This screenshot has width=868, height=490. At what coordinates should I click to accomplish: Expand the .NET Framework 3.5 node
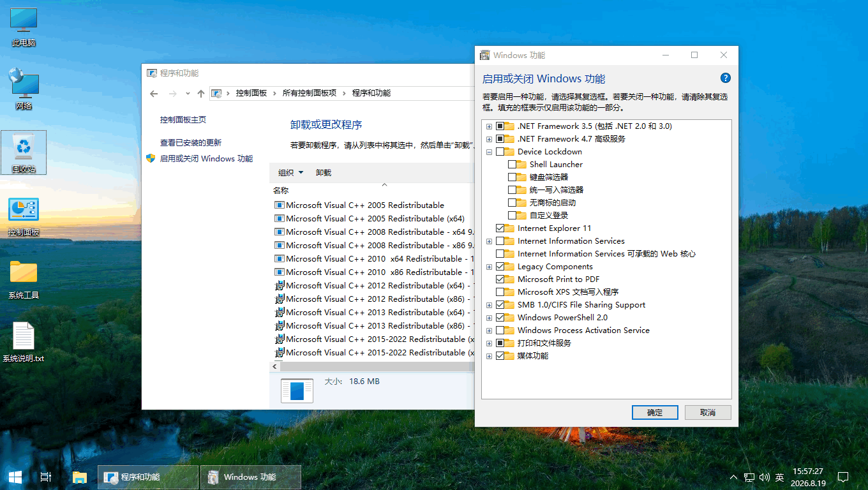[x=490, y=126]
